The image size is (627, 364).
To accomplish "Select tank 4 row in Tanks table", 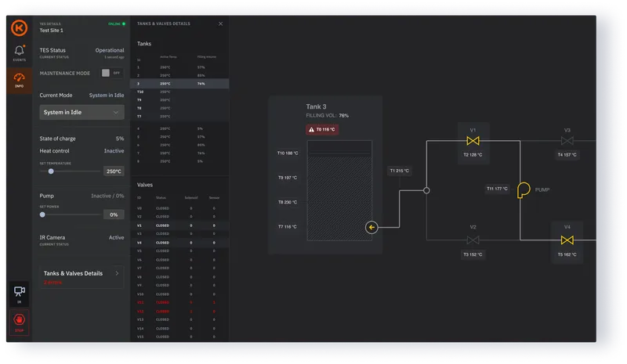I will pos(179,128).
